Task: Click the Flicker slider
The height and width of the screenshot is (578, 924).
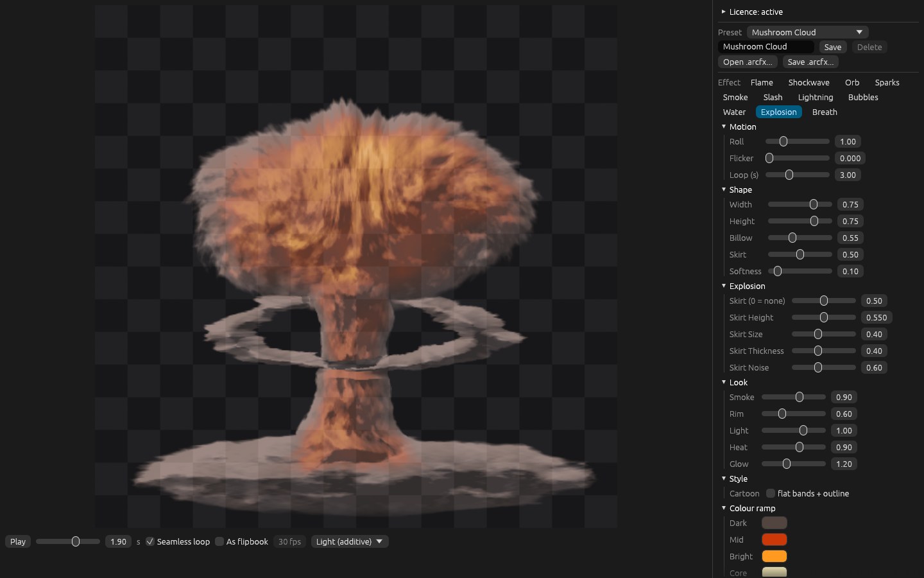Action: click(798, 158)
